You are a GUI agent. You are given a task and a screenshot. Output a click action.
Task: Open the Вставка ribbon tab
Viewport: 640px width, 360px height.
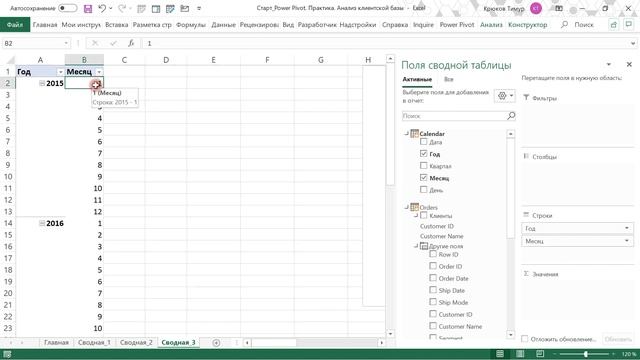coord(117,24)
